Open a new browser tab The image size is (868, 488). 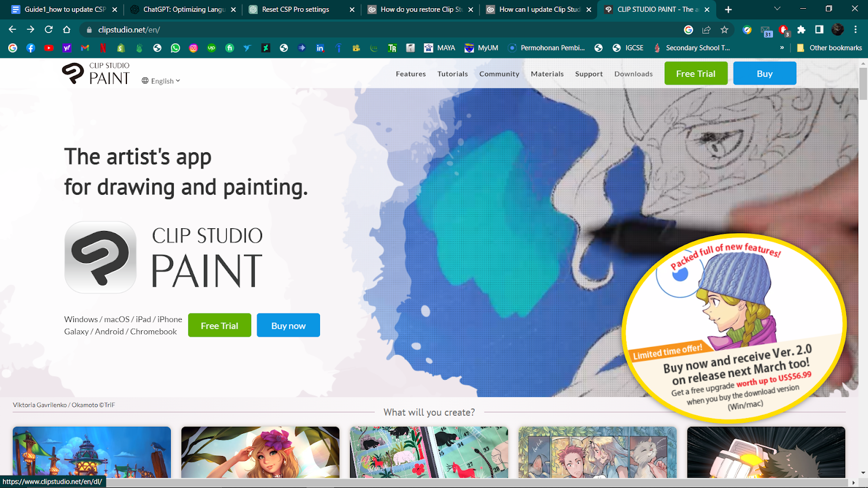[x=728, y=9]
